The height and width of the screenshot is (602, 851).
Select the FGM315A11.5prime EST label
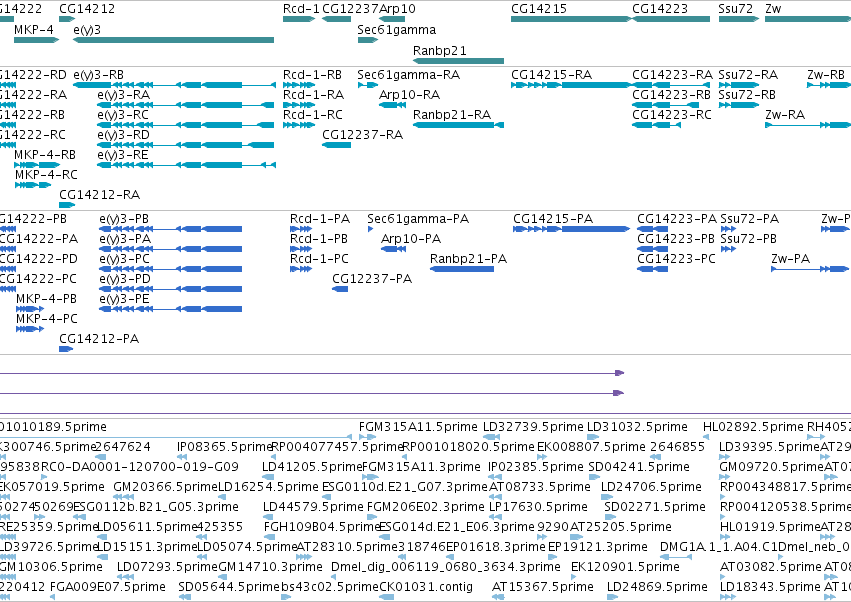(418, 427)
